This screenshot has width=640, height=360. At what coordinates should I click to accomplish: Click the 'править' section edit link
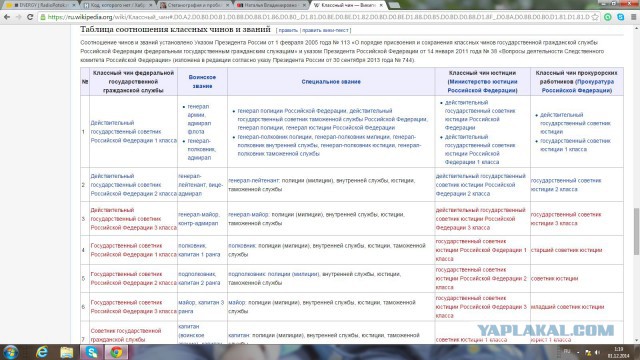[288, 30]
